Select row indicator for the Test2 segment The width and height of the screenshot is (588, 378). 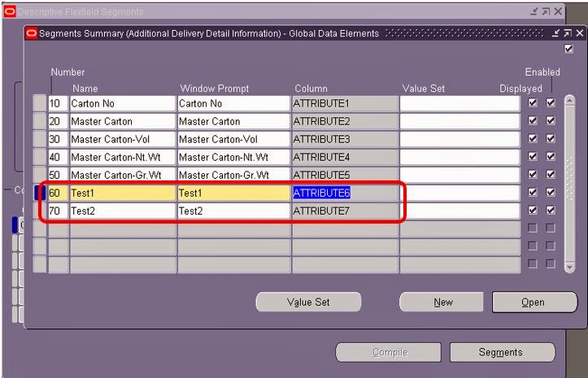[x=40, y=211]
